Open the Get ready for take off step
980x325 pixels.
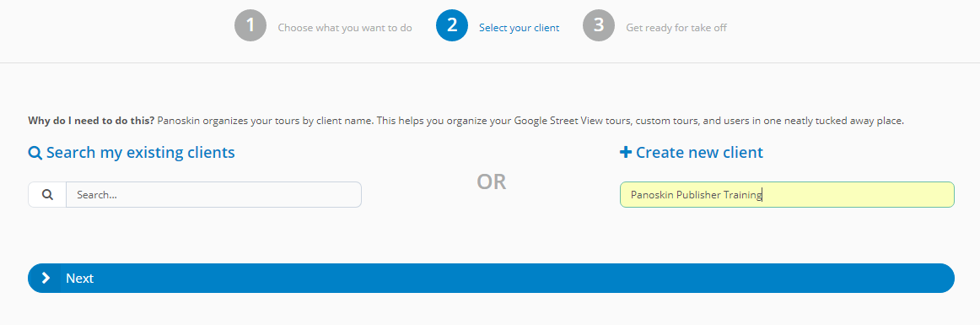[x=676, y=28]
